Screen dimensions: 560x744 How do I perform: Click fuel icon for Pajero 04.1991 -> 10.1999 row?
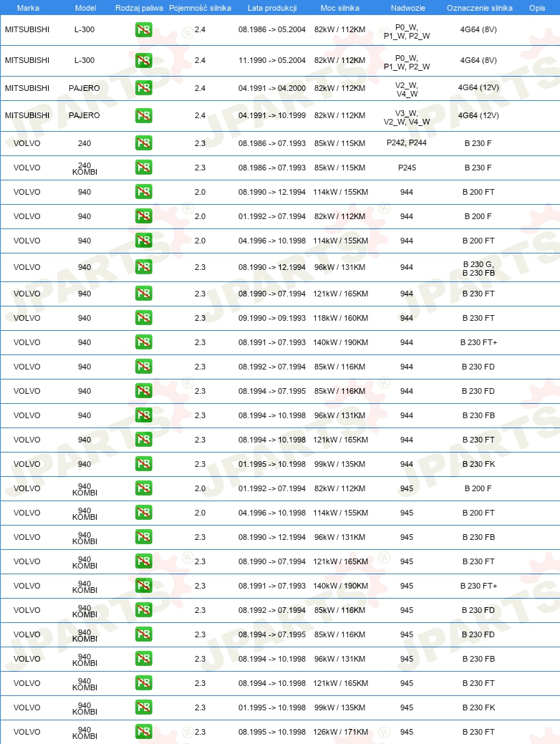(143, 115)
